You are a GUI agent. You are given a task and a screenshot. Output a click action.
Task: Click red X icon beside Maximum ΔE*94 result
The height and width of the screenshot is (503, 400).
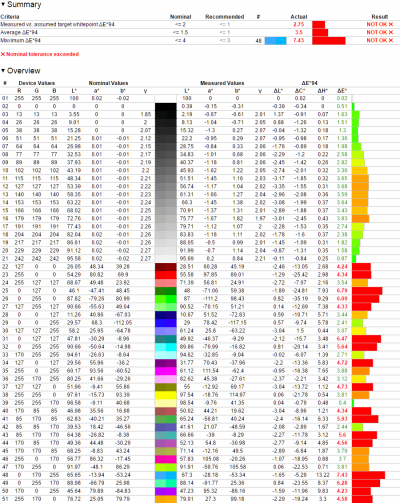pyautogui.click(x=391, y=40)
